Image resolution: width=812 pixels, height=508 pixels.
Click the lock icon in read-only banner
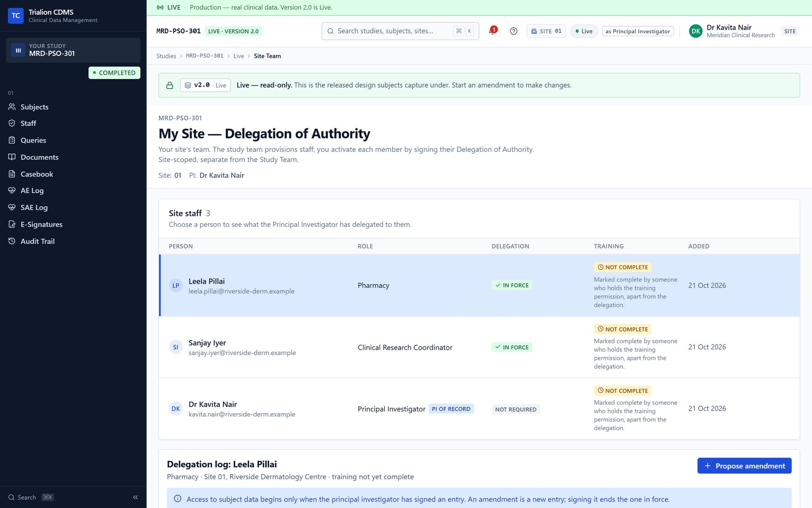click(170, 85)
